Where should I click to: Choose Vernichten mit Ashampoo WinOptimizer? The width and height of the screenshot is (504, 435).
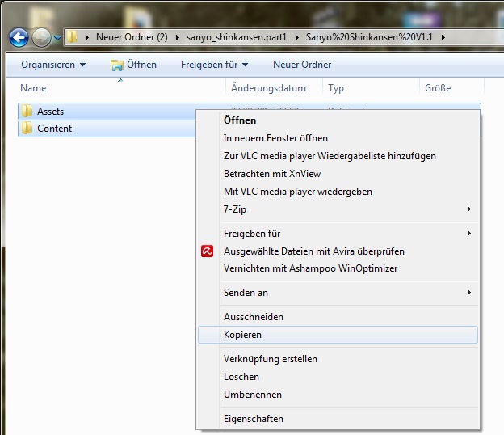tap(338, 268)
